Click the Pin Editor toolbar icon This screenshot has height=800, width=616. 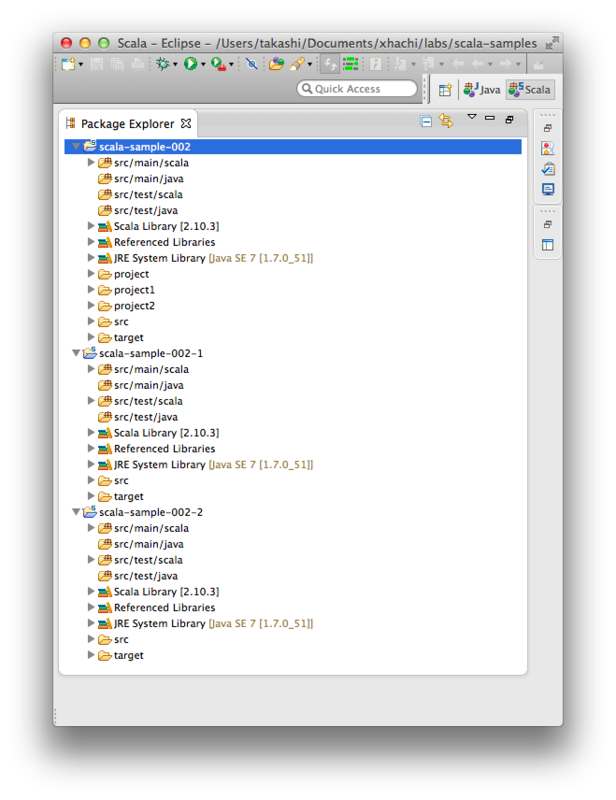tap(538, 65)
